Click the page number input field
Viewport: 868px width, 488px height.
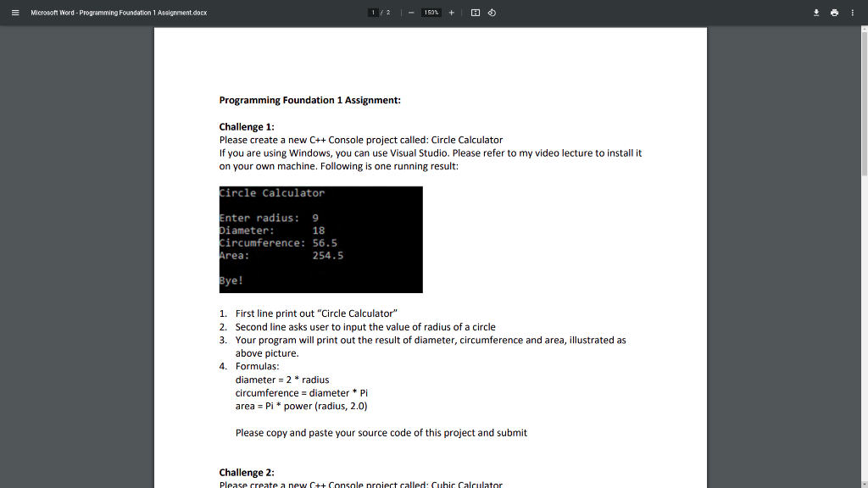click(374, 12)
